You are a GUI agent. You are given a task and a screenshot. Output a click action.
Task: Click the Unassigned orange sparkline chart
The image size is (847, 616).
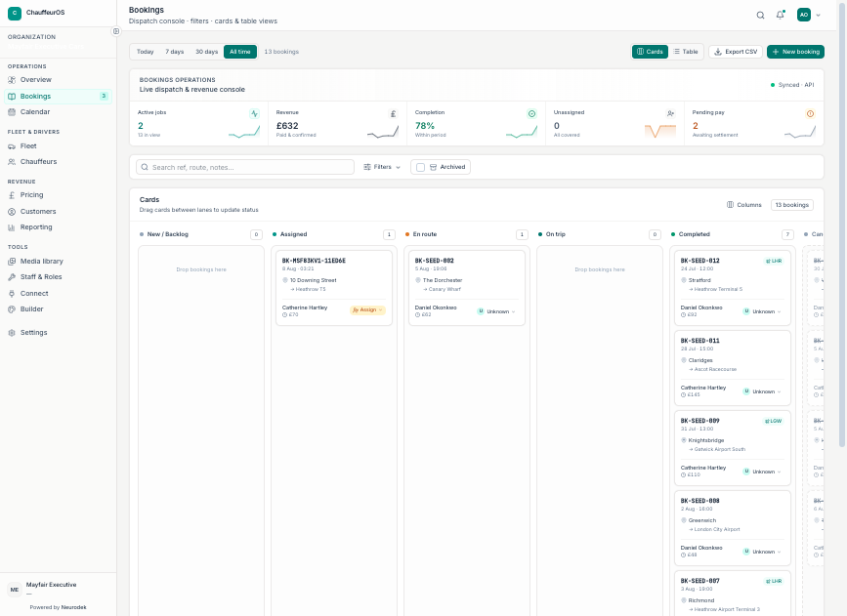point(660,131)
